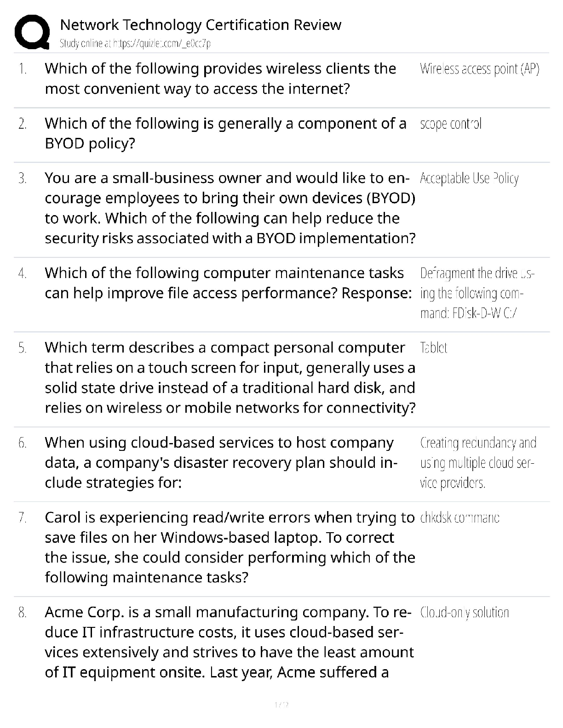The width and height of the screenshot is (563, 728).
Task: Click the Quizlet Q logo
Action: tap(32, 32)
